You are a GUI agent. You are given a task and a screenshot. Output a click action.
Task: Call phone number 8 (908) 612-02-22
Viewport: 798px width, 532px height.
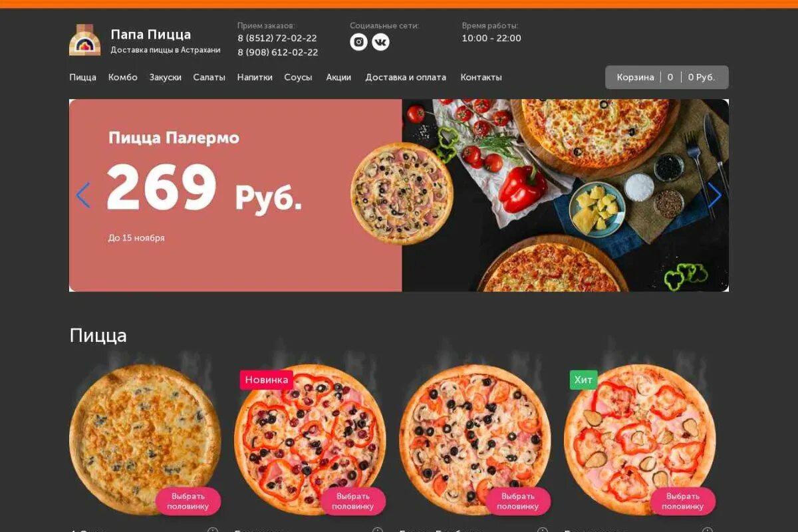pyautogui.click(x=278, y=53)
